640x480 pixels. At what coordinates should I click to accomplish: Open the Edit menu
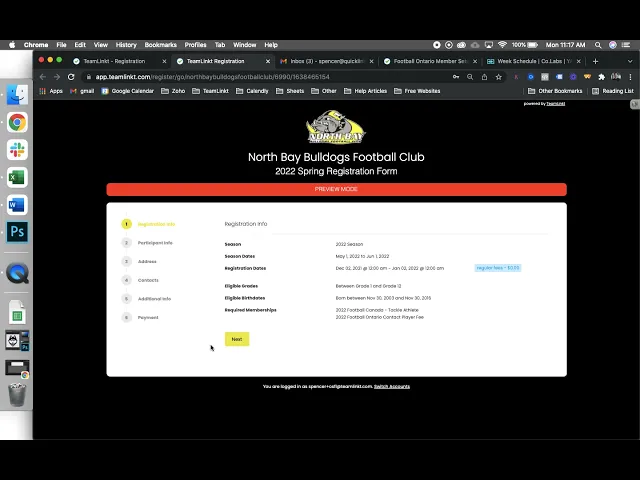[80, 45]
